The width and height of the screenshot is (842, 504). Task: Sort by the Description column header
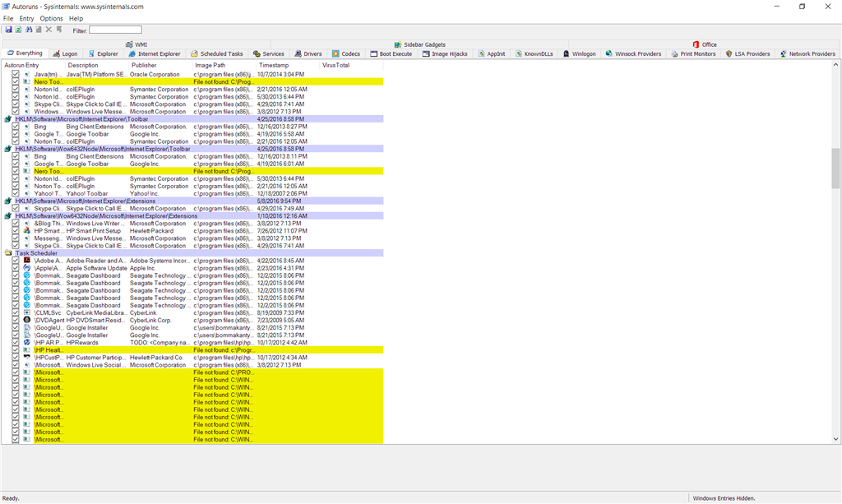tap(97, 65)
